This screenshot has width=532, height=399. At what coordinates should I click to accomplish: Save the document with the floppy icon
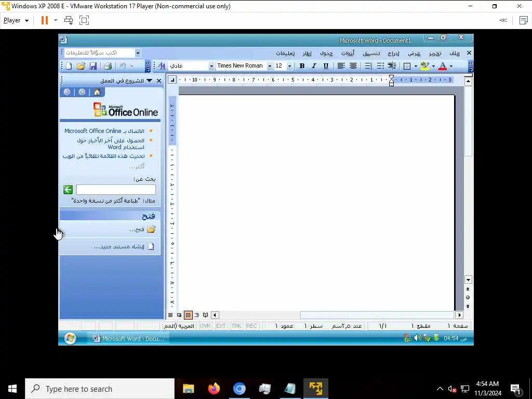tap(93, 66)
